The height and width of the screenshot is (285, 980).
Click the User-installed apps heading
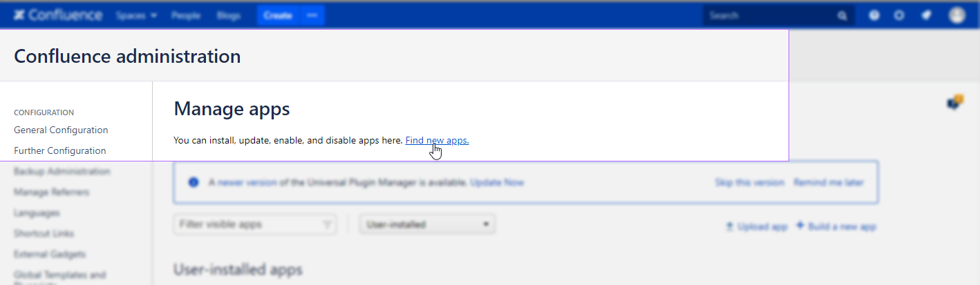(x=238, y=270)
